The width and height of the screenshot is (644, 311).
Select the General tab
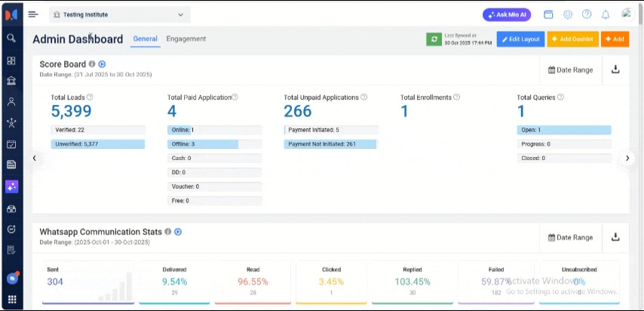click(145, 38)
